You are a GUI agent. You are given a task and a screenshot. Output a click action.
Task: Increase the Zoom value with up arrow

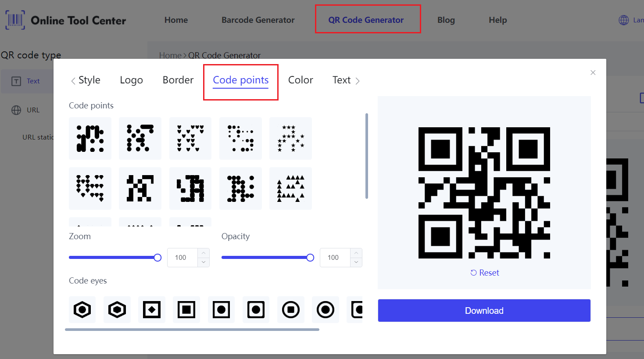tap(204, 253)
